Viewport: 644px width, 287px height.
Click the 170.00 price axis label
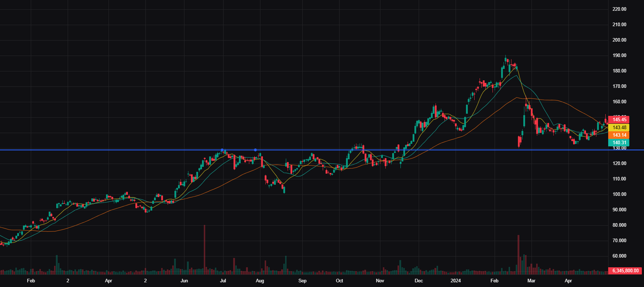[619, 86]
